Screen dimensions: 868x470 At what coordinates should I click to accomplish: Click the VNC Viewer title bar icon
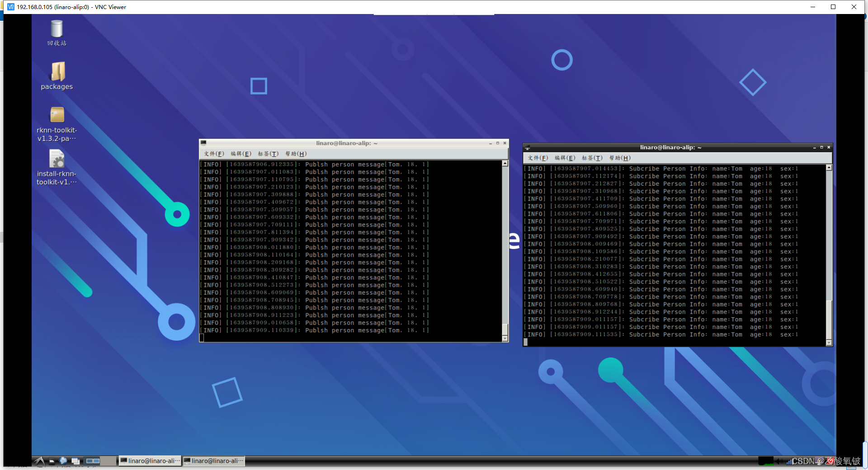[11, 7]
